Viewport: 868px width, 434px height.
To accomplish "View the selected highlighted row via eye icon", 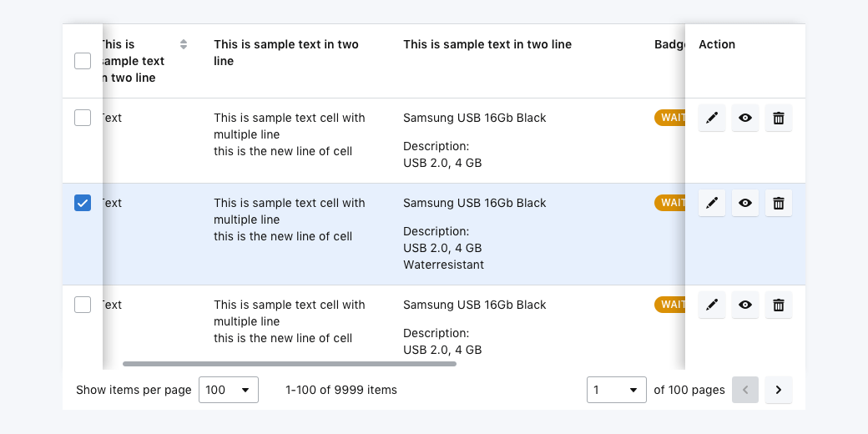I will [745, 204].
